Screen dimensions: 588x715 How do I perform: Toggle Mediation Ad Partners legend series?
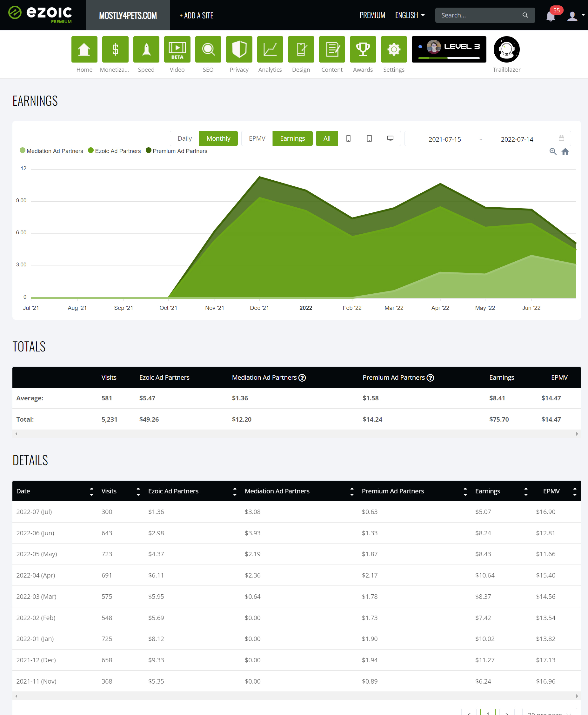click(x=51, y=151)
